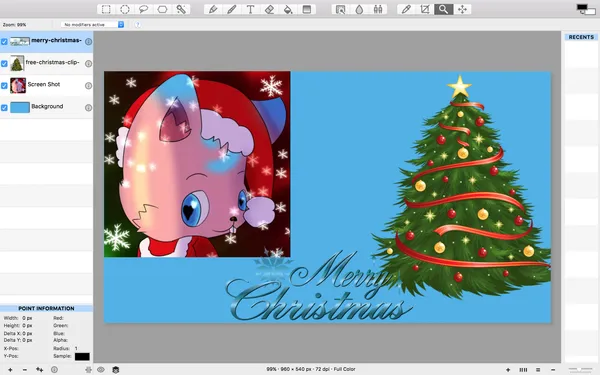Open the options help question mark
The height and width of the screenshot is (375, 600).
[137, 24]
